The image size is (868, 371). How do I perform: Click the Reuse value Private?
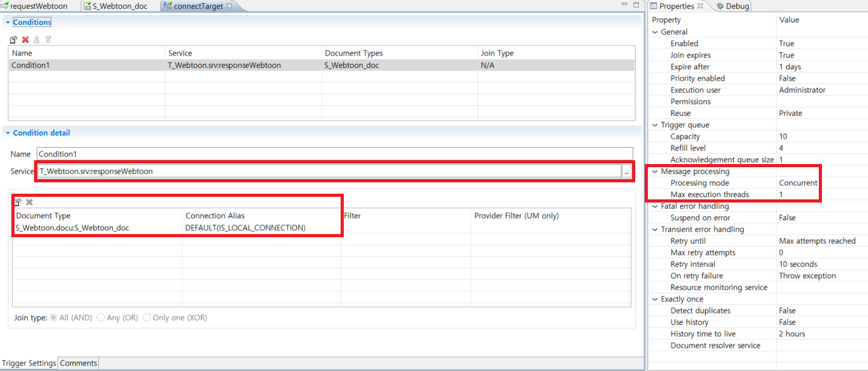coord(790,114)
